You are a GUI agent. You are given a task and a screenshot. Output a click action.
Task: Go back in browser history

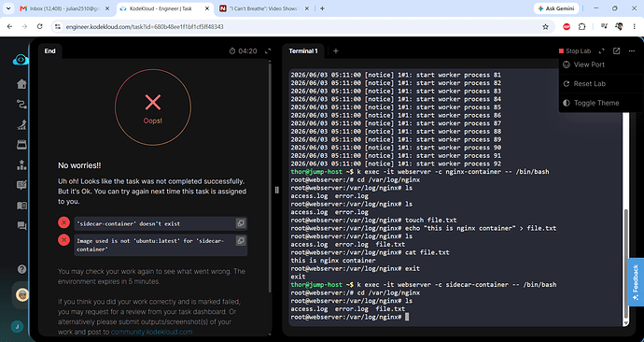(x=10, y=27)
